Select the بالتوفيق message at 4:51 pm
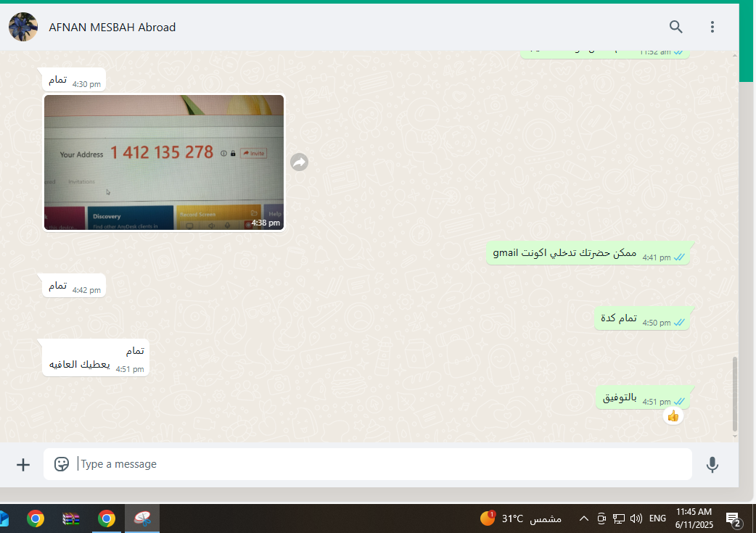Viewport: 756px width, 533px height. tap(643, 397)
